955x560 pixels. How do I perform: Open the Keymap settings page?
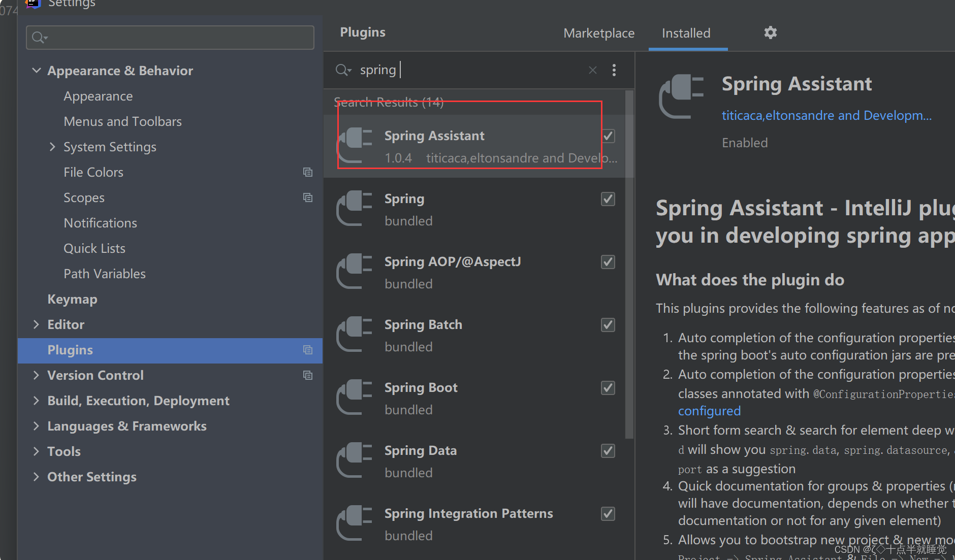72,299
